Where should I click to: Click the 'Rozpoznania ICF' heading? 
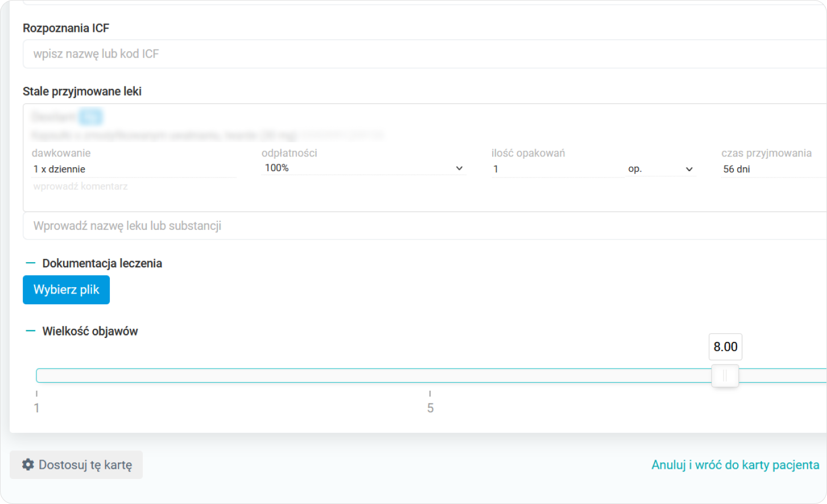coord(66,28)
